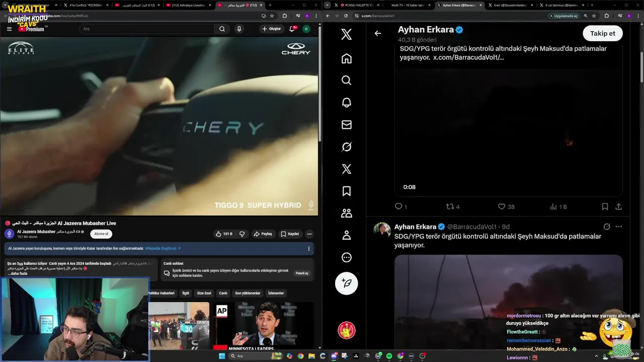The width and height of the screenshot is (644, 362).
Task: Open live chat with Paneli aç
Action: click(302, 273)
